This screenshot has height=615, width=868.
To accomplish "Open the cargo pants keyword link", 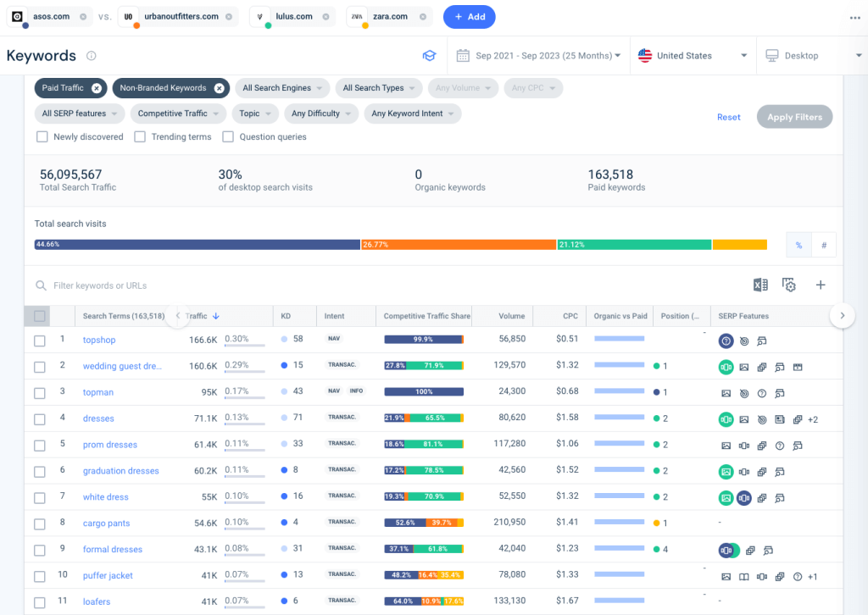I will (105, 523).
